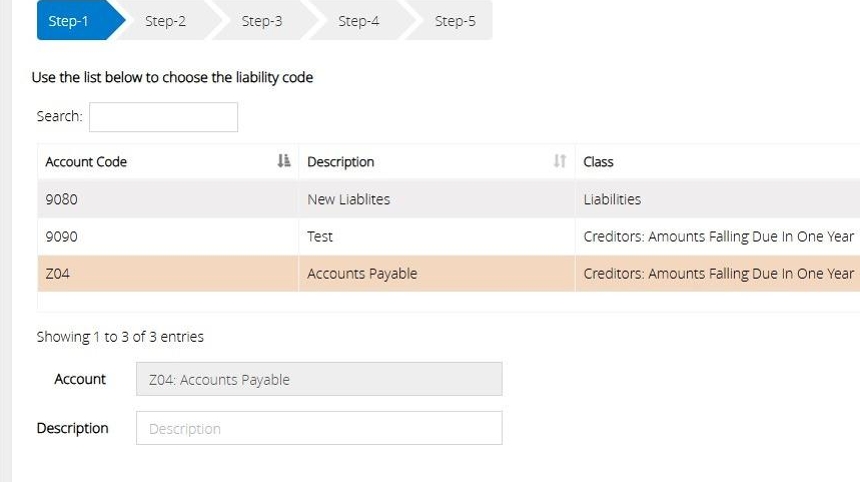Click the Class column header
This screenshot has height=482, width=860.
598,162
